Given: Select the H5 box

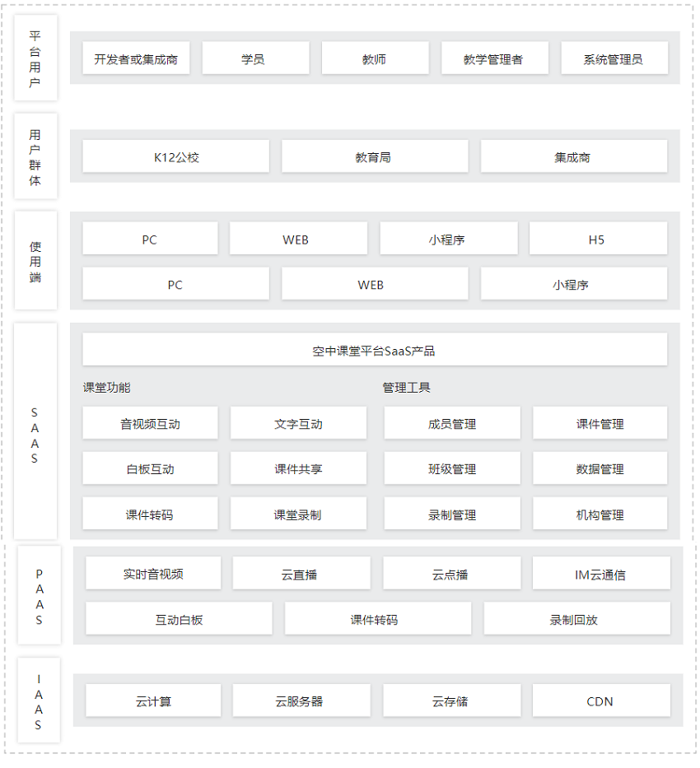Looking at the screenshot, I should pos(598,239).
